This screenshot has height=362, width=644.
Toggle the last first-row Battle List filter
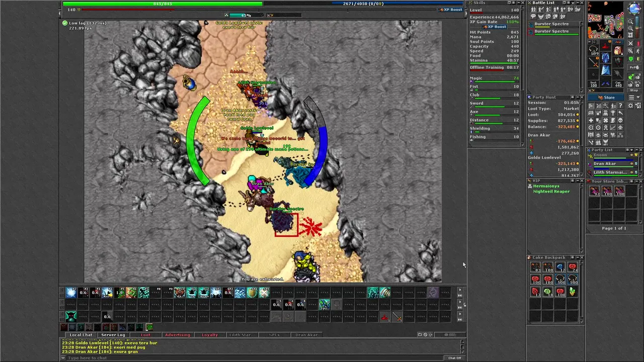578,9
